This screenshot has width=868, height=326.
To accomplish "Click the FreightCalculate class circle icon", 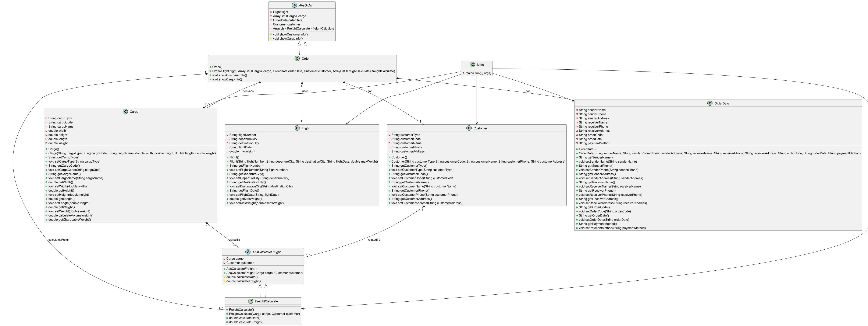I will coord(250,301).
